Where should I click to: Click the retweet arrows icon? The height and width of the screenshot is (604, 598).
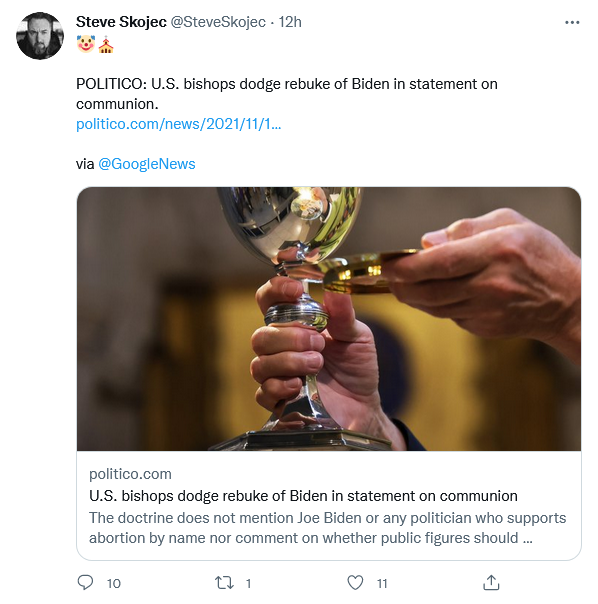(224, 583)
